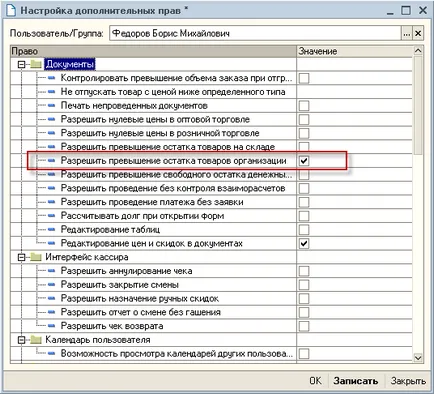434x394 pixels.
Task: Toggle Рассчитывать долг при открытии форм checkbox
Action: (304, 216)
